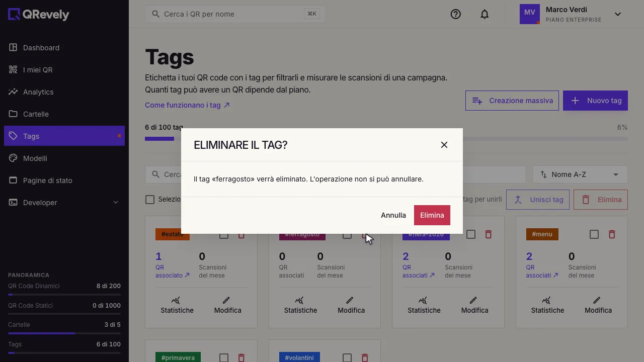Close the Eliminare il tag dialog
Screen dimensions: 644x362
pos(444,145)
